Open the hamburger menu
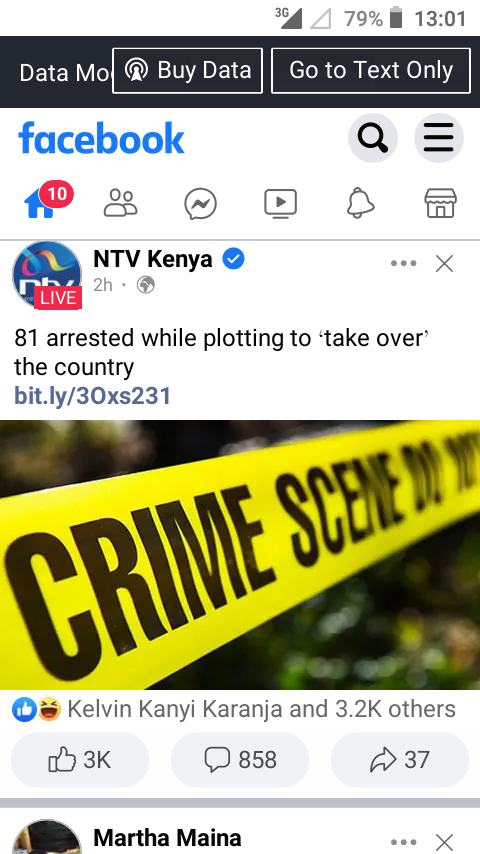 tap(439, 138)
